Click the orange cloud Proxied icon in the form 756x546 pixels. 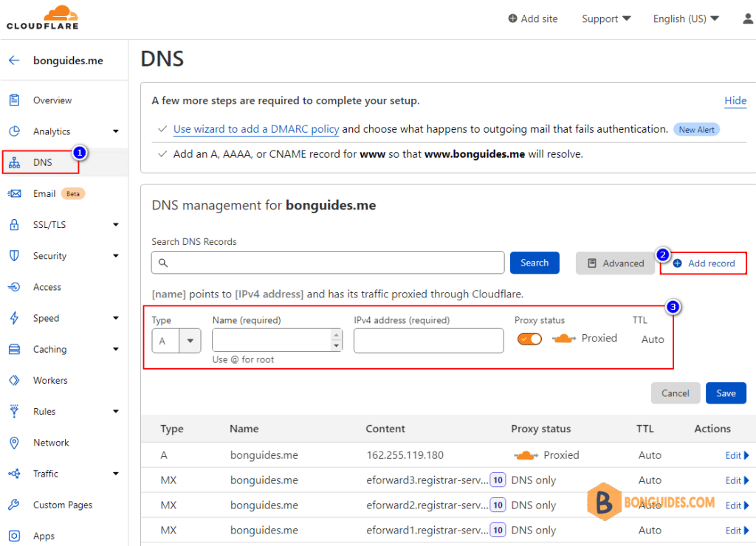(564, 339)
